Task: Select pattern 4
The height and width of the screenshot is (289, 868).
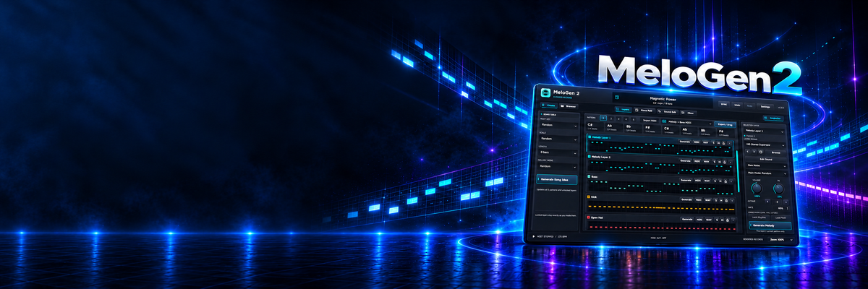Action: (626, 119)
